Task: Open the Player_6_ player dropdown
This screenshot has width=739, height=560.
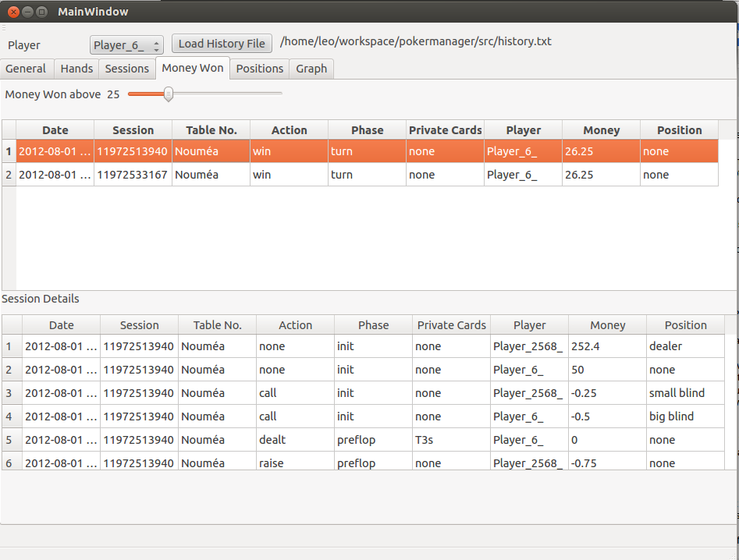Action: click(x=126, y=45)
